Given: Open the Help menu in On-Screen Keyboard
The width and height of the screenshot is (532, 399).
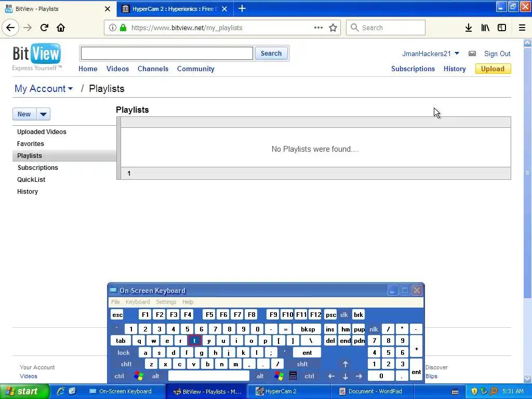Looking at the screenshot, I should click(x=188, y=302).
